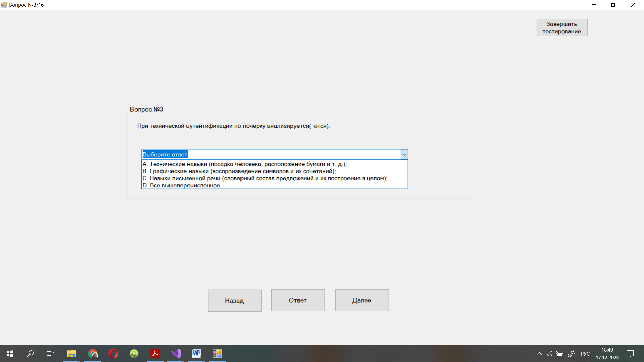Open the network tray icon

click(x=550, y=354)
